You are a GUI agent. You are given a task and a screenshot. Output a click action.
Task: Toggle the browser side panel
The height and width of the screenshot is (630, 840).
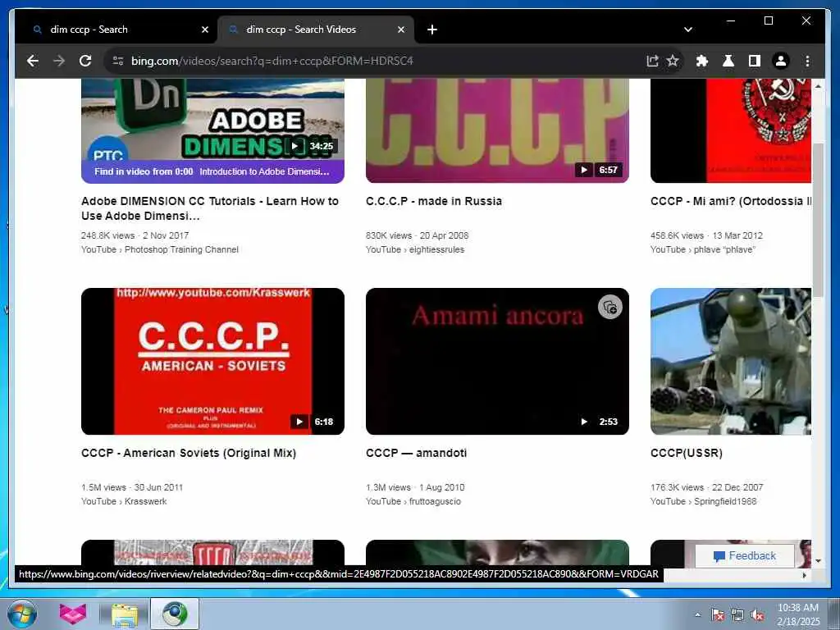755,61
